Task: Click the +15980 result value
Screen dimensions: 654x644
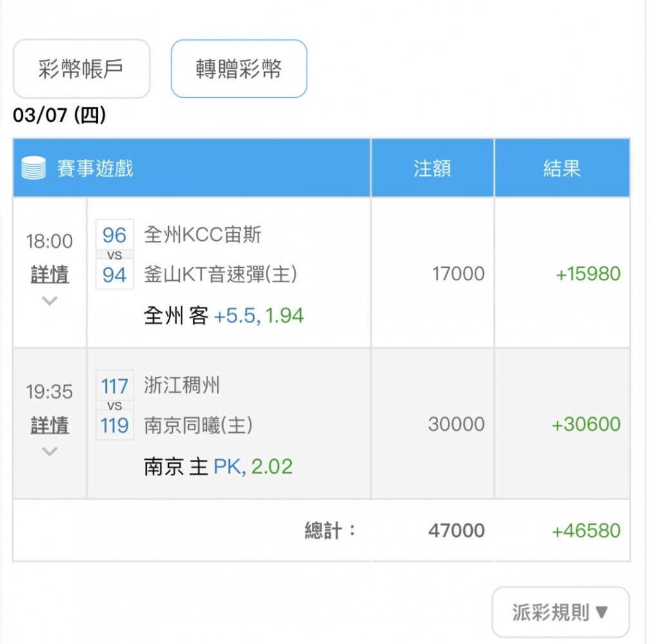Action: [588, 274]
